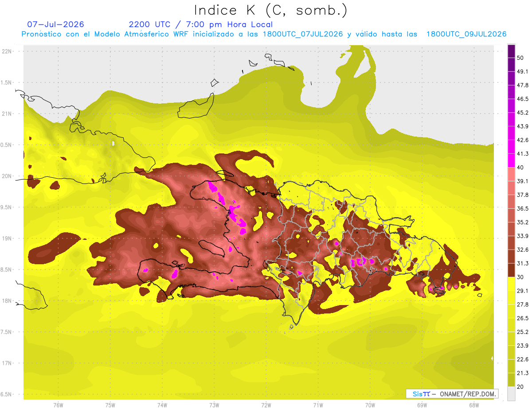This screenshot has height=411, width=532.
Task: Click colorbar value "22.6"
Action: [522, 360]
